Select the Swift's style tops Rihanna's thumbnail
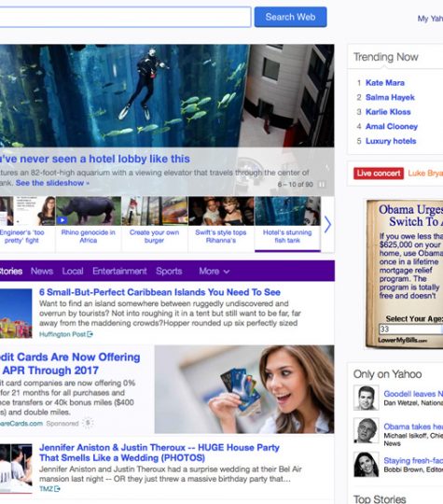The width and height of the screenshot is (443, 504). (221, 222)
